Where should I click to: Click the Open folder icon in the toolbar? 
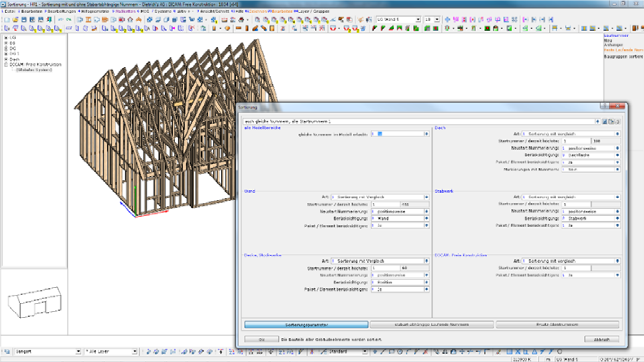tap(16, 20)
